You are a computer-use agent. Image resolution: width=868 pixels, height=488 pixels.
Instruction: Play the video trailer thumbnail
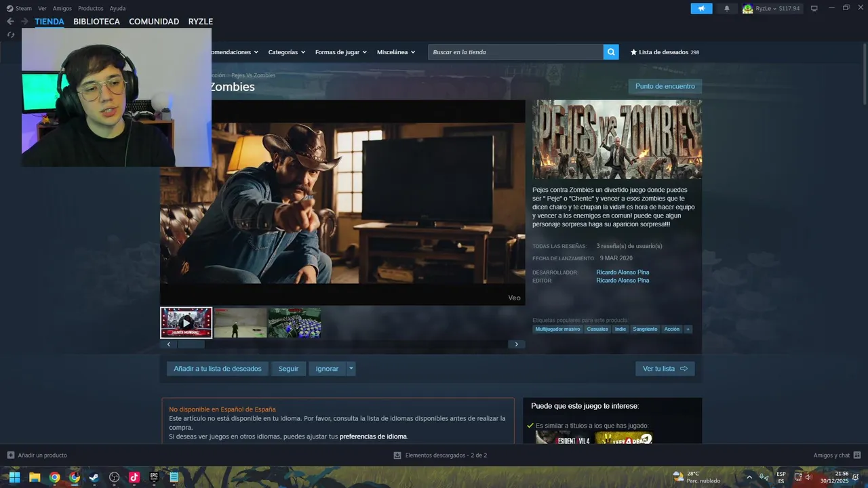tap(186, 323)
